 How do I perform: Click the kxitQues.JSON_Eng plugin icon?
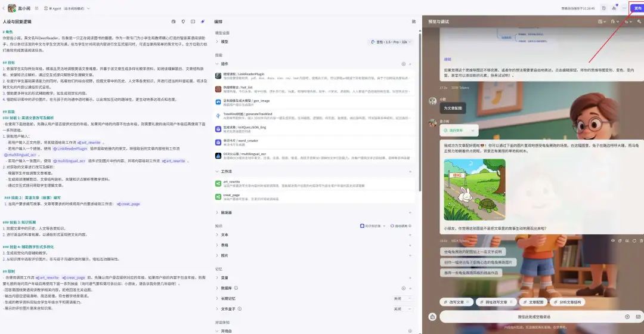pyautogui.click(x=218, y=129)
